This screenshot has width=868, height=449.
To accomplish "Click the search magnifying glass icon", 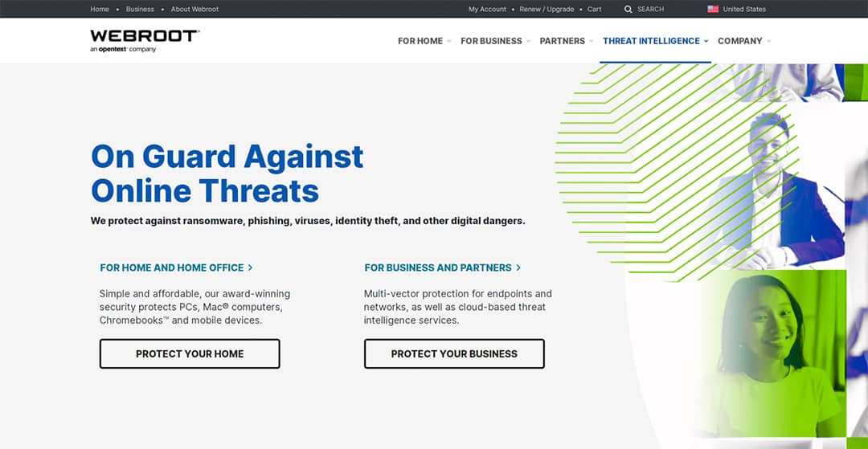I will tap(628, 10).
